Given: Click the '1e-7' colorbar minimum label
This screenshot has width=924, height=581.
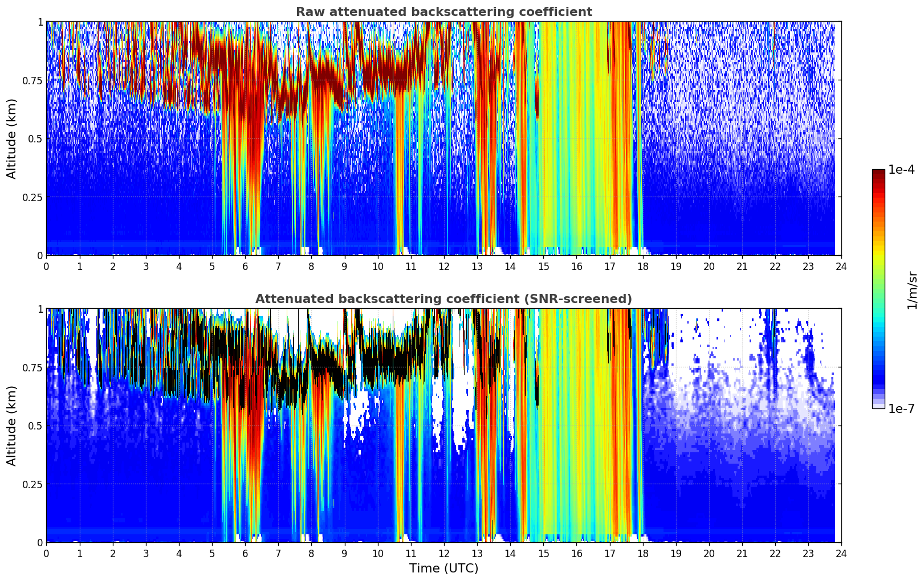Looking at the screenshot, I should [x=901, y=409].
